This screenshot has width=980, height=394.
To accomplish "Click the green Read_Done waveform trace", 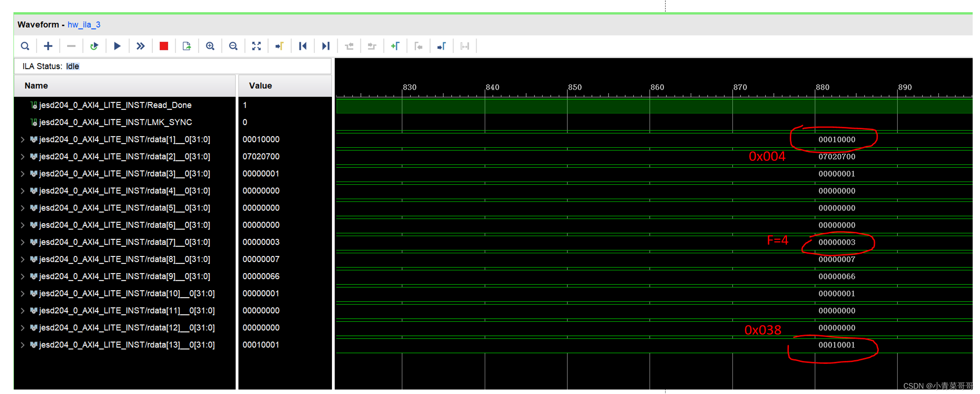I will [654, 106].
